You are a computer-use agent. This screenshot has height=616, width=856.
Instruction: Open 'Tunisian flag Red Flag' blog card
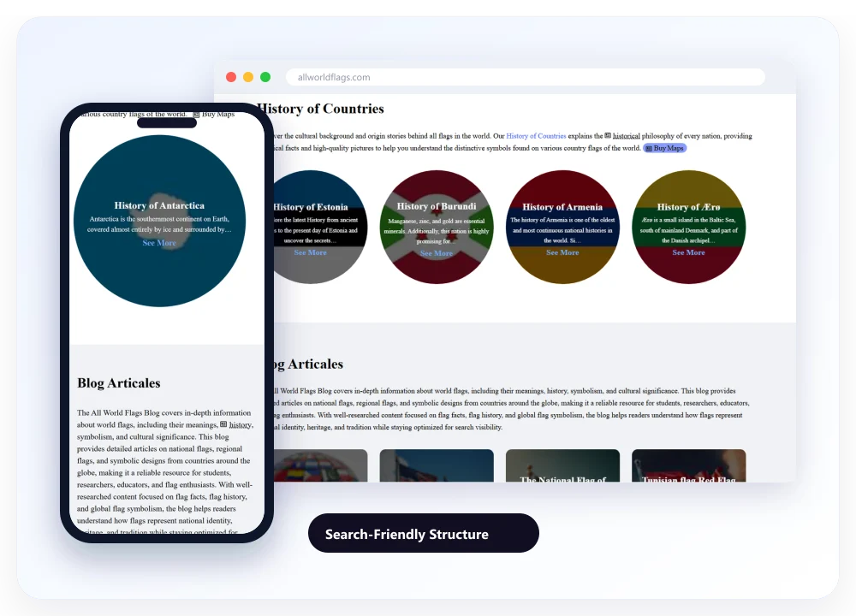(688, 465)
